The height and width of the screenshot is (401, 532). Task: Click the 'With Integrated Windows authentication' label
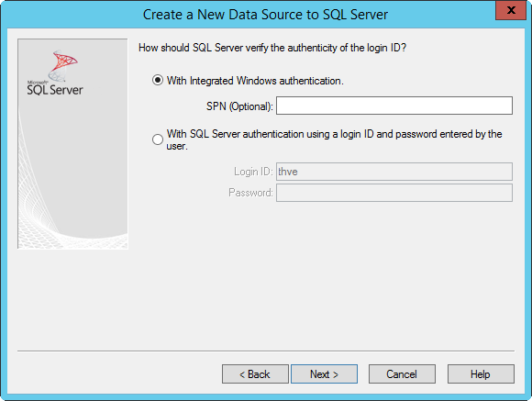[x=255, y=81]
